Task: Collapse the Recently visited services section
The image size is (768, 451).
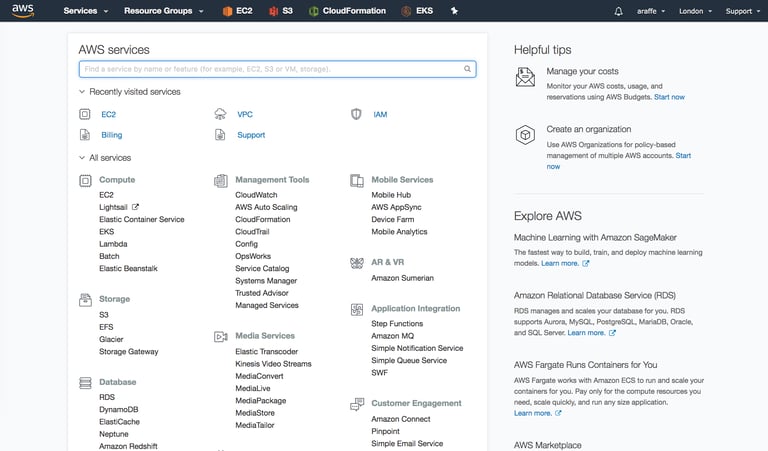Action: click(x=82, y=92)
